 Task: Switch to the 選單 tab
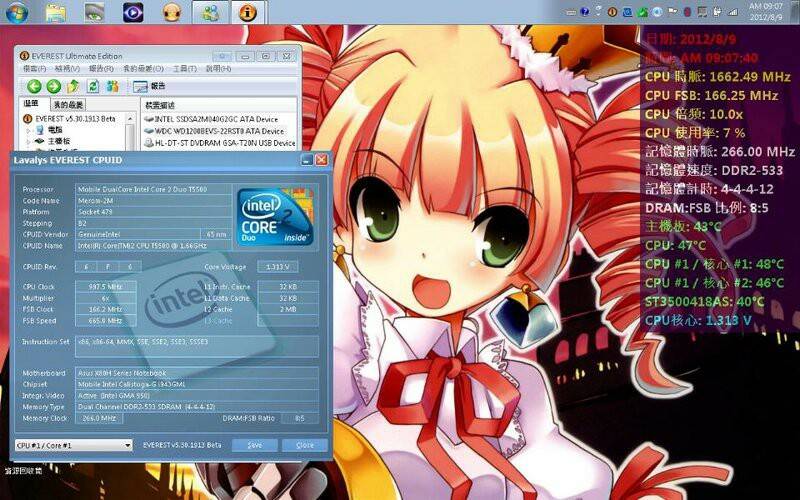[32, 104]
